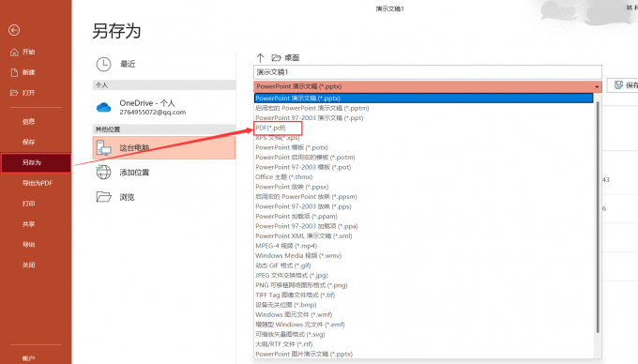638x364 pixels.
Task: Click the 桌面 folder path icon
Action: [276, 58]
